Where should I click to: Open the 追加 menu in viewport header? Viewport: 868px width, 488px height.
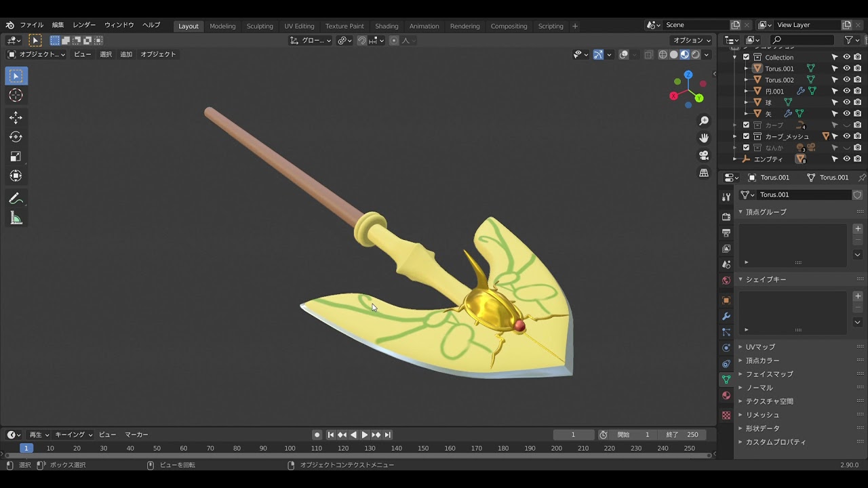coord(126,54)
